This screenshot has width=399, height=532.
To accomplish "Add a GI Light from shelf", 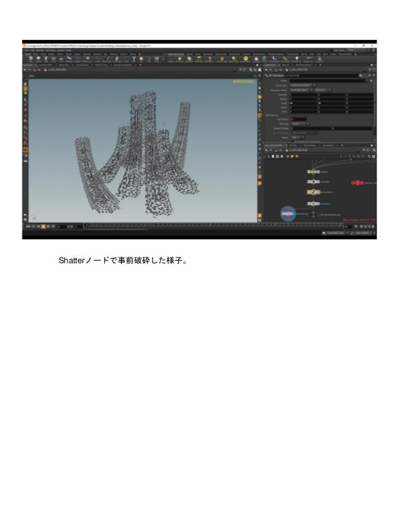I will click(x=264, y=59).
